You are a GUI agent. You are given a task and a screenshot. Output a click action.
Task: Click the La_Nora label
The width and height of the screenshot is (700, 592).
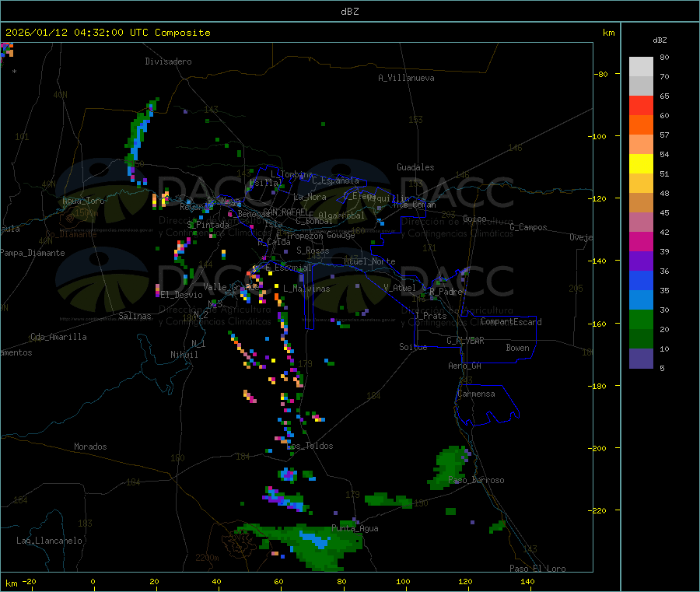tap(310, 197)
